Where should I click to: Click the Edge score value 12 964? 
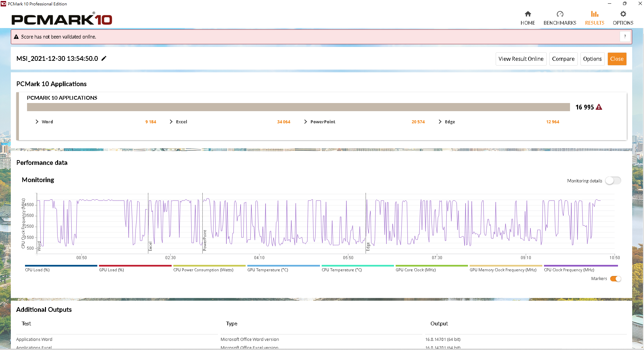click(x=553, y=122)
